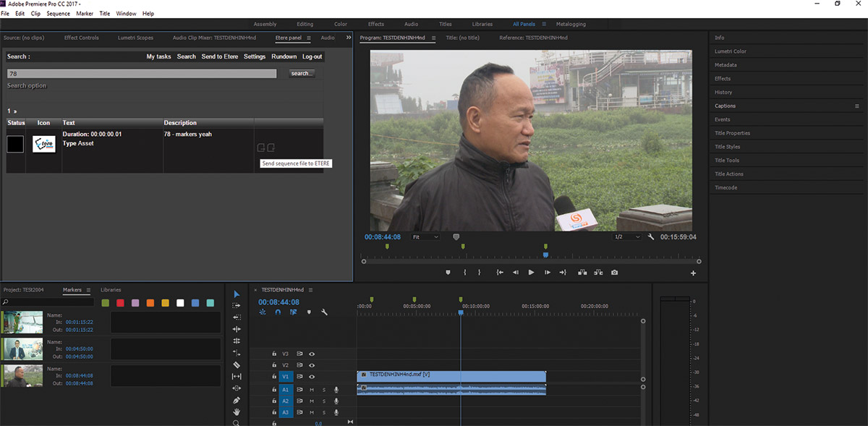Switch to Editing workspace
868x426 pixels.
[305, 24]
